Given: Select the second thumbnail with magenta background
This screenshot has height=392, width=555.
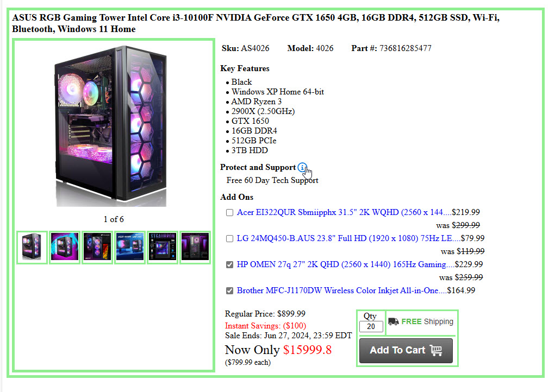Looking at the screenshot, I should tap(65, 247).
